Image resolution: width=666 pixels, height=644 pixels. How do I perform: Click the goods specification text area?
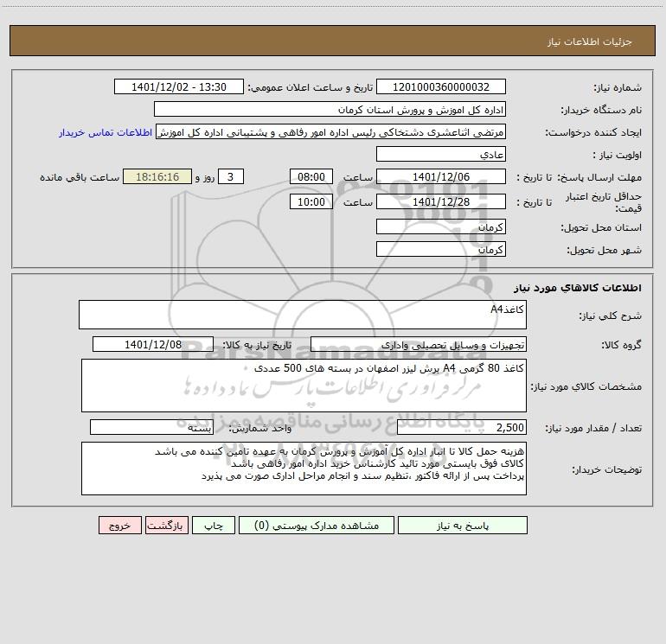pyautogui.click(x=304, y=386)
